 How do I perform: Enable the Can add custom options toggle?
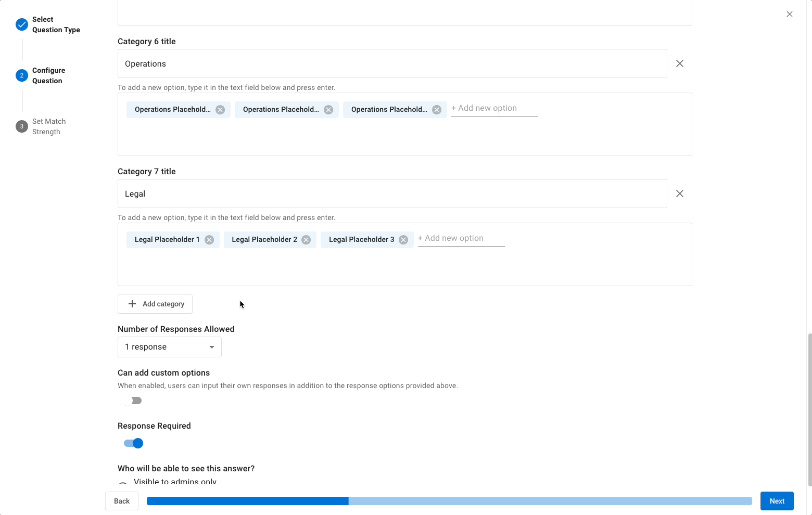[x=133, y=400]
